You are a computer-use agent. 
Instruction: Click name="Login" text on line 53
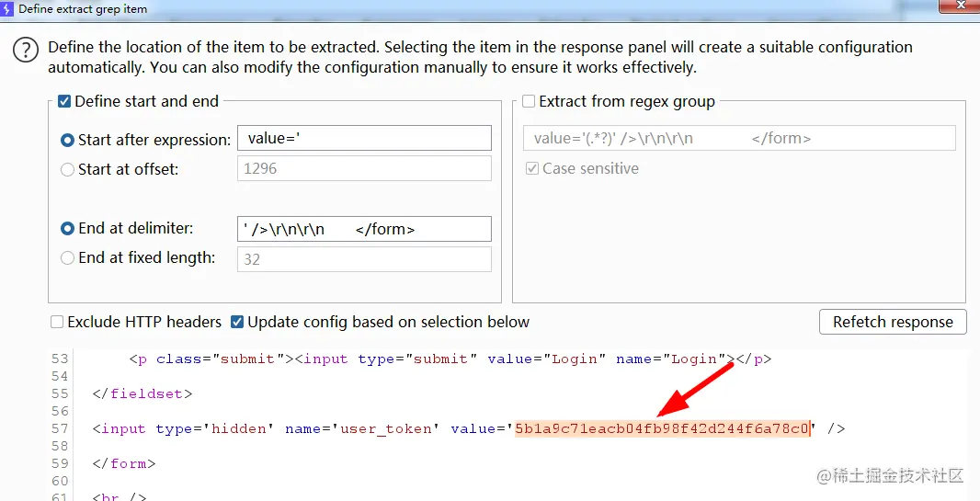tap(670, 359)
